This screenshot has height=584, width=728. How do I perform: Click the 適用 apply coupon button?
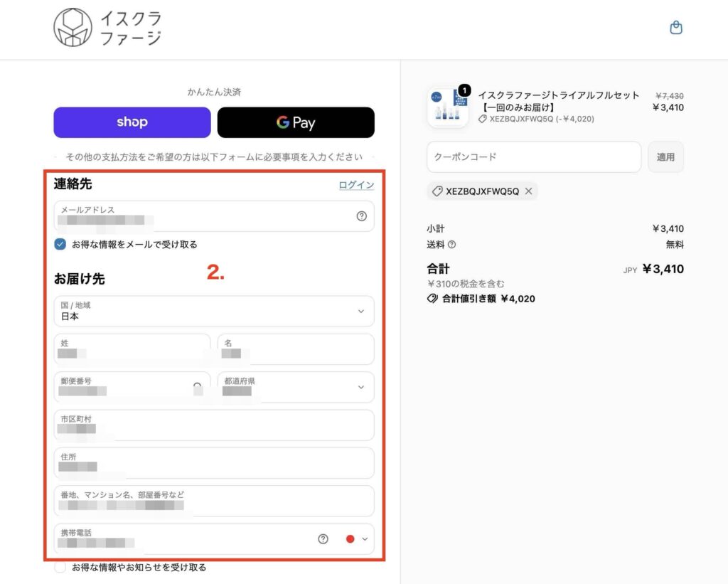click(665, 157)
